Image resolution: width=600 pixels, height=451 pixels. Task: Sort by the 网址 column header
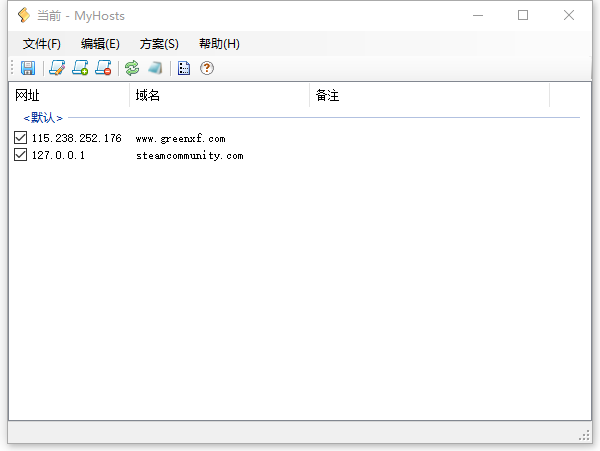pos(69,95)
